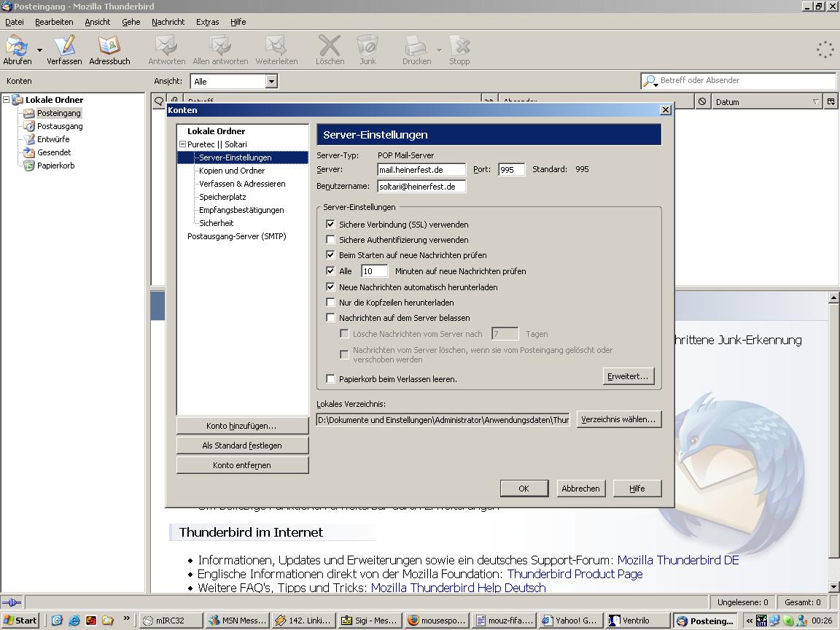This screenshot has width=840, height=630.
Task: Open the Thunderbird Product Page link
Action: click(x=575, y=574)
